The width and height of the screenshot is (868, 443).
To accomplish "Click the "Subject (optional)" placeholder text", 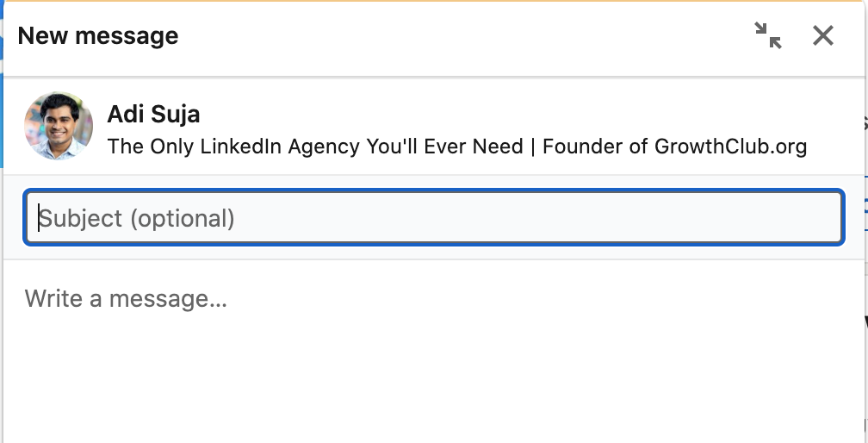I will 137,218.
